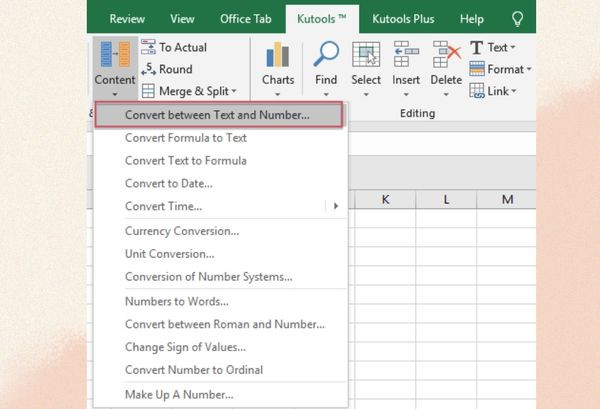Open the Text dropdown arrow
The width and height of the screenshot is (600, 409).
point(513,47)
